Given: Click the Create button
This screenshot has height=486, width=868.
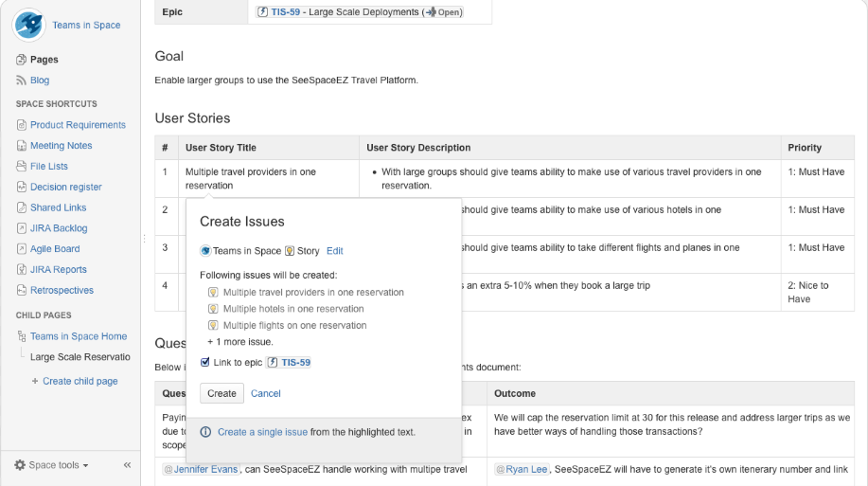Looking at the screenshot, I should tap(221, 393).
